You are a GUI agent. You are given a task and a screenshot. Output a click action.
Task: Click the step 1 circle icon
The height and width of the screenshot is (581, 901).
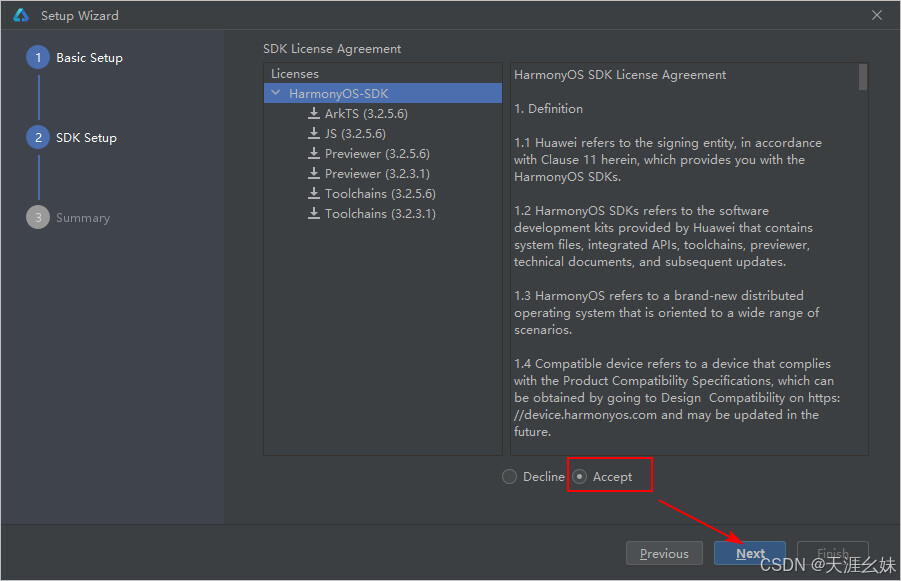tap(38, 57)
